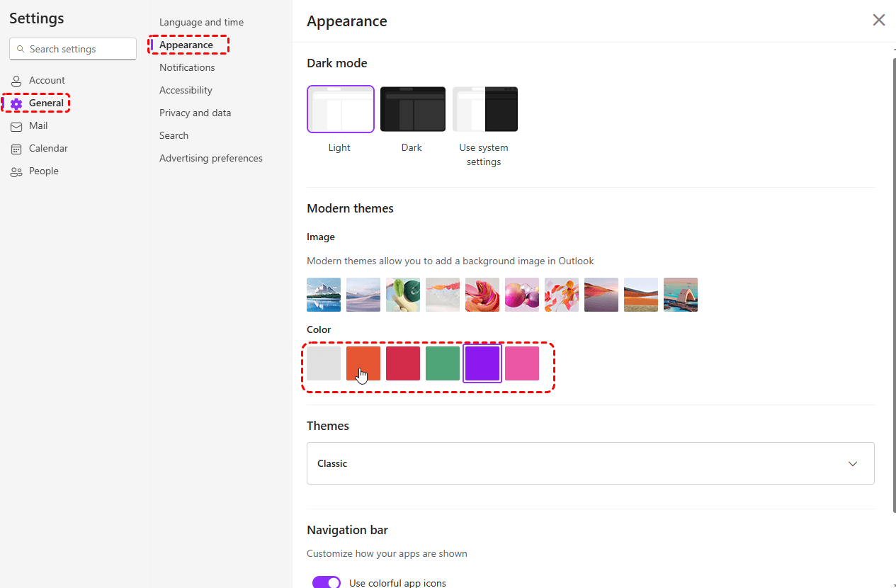Select the Light mode preview
Image resolution: width=896 pixels, height=588 pixels.
340,109
